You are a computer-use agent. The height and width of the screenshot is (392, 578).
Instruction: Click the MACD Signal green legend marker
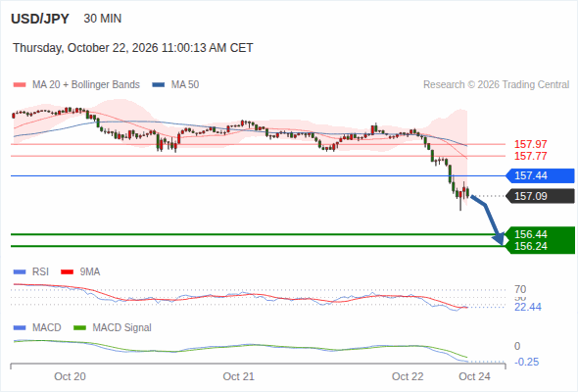(x=79, y=328)
